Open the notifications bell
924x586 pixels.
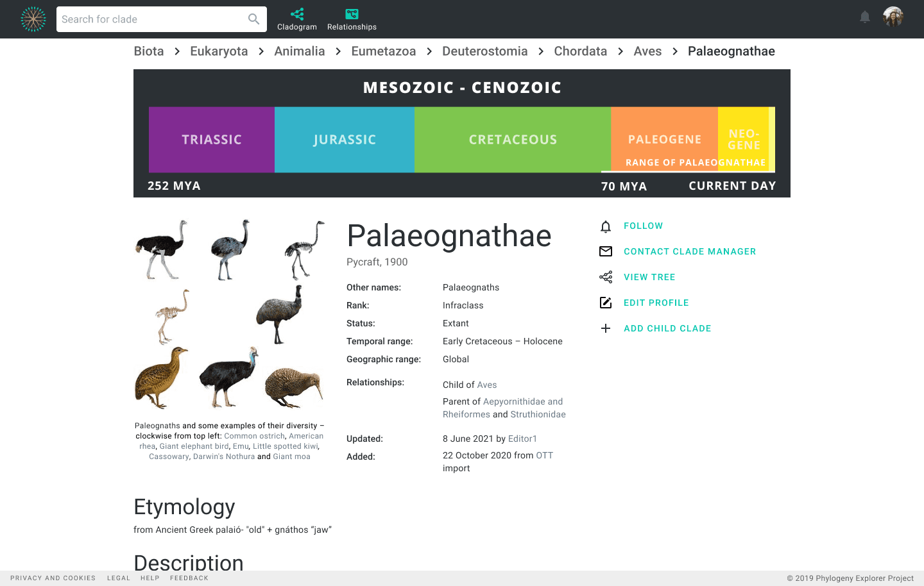pyautogui.click(x=865, y=17)
